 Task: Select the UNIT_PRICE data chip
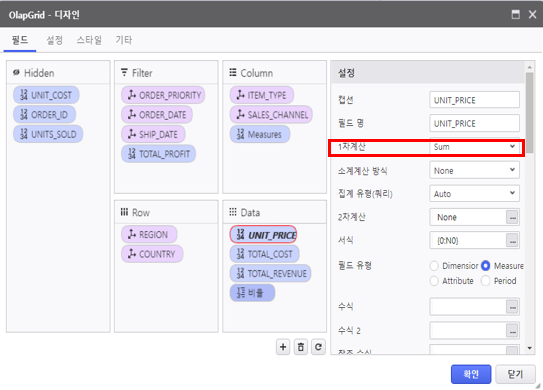coord(264,235)
